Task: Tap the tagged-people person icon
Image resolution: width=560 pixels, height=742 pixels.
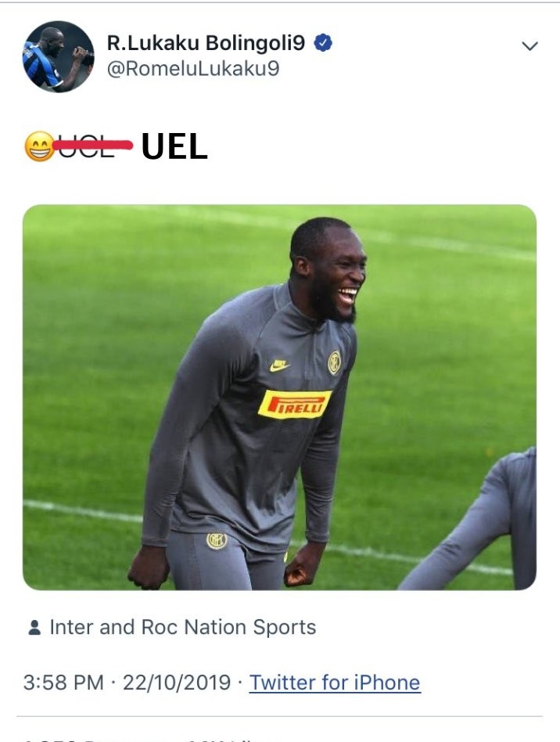Action: pyautogui.click(x=34, y=628)
